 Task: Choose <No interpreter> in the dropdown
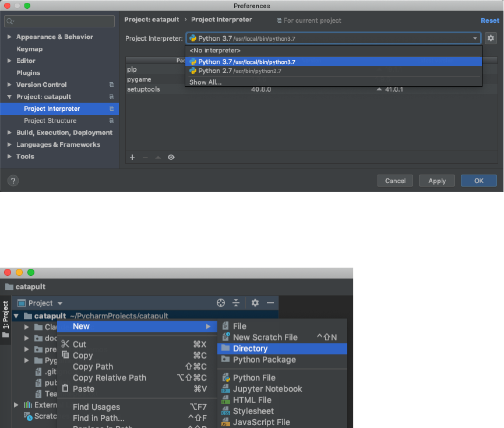tap(333, 51)
